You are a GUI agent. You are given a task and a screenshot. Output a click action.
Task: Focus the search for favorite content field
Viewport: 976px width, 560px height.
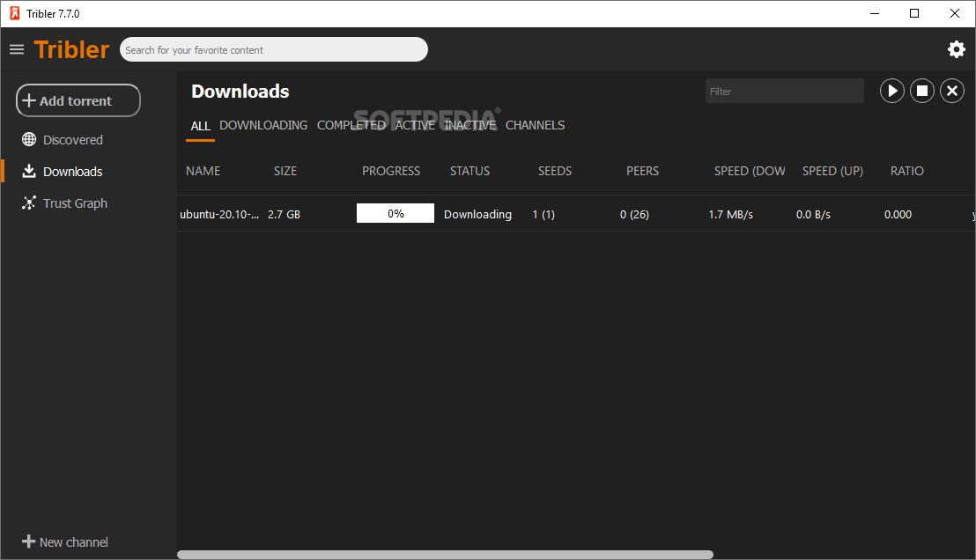[x=274, y=50]
